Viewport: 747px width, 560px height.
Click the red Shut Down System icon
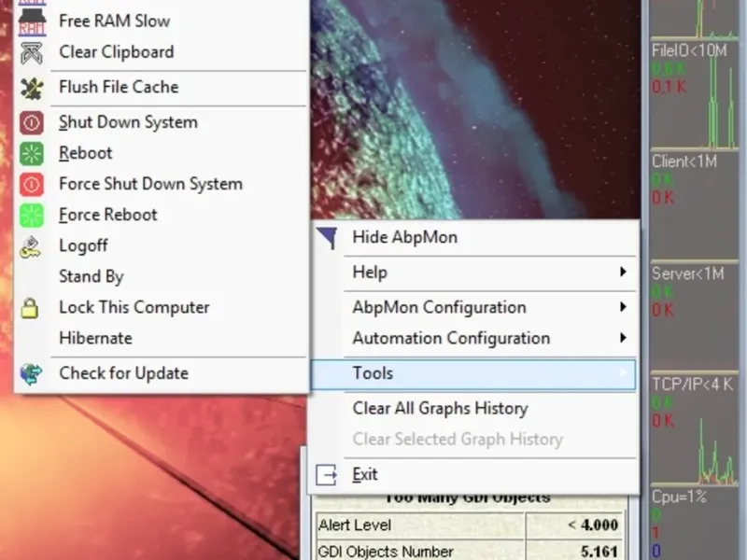pos(32,123)
